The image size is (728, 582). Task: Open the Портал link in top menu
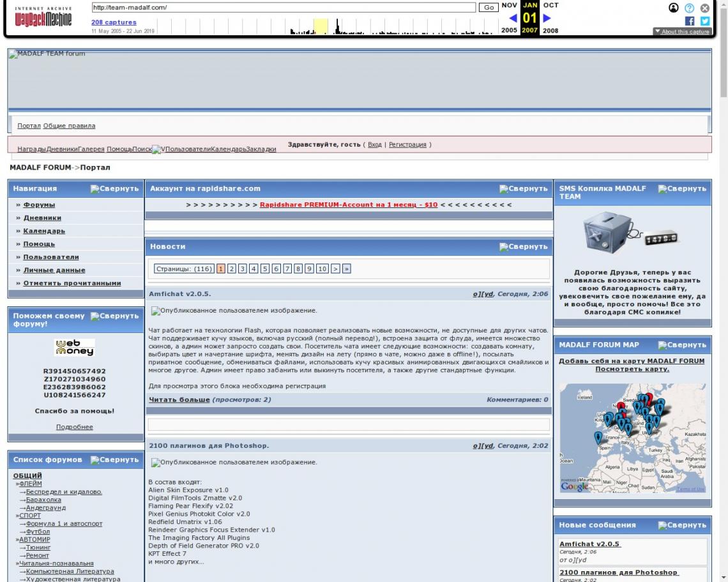tap(29, 126)
